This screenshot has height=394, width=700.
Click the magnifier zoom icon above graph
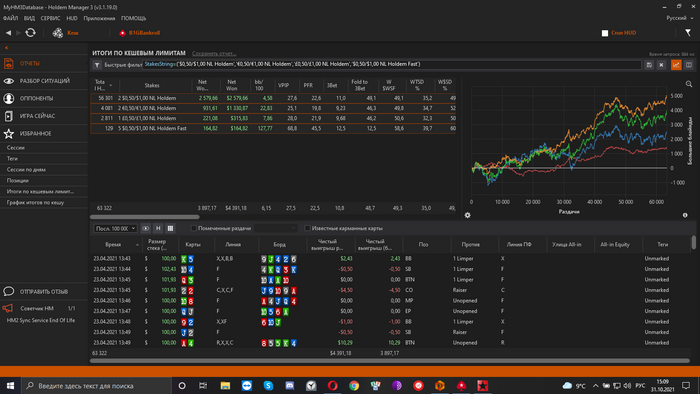pyautogui.click(x=689, y=84)
